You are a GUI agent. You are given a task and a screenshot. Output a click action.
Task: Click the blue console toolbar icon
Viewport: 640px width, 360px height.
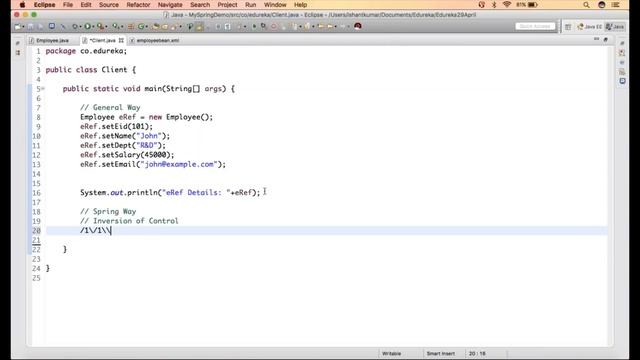(x=52, y=26)
